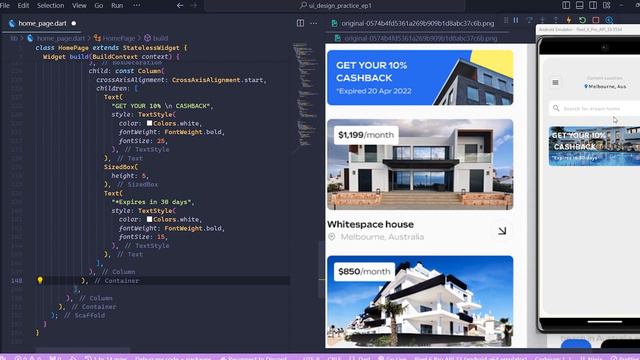
Task: Stop debugging with the red square
Action: click(x=596, y=20)
